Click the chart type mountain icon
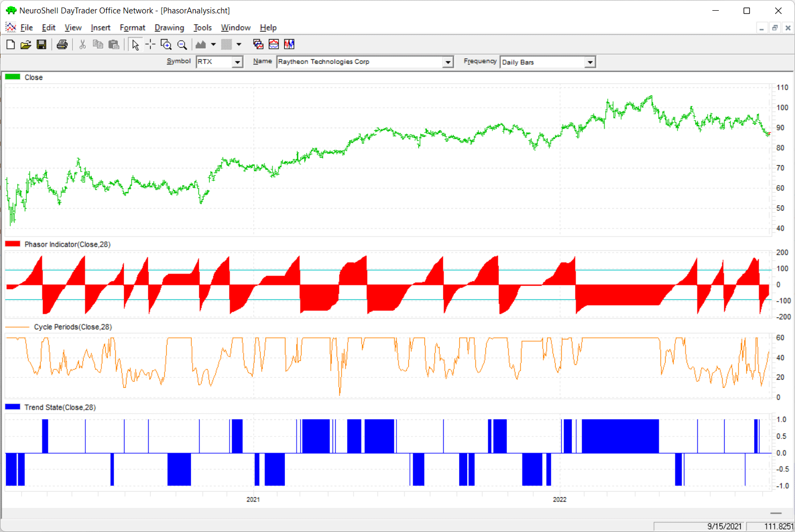The width and height of the screenshot is (795, 532). 201,45
